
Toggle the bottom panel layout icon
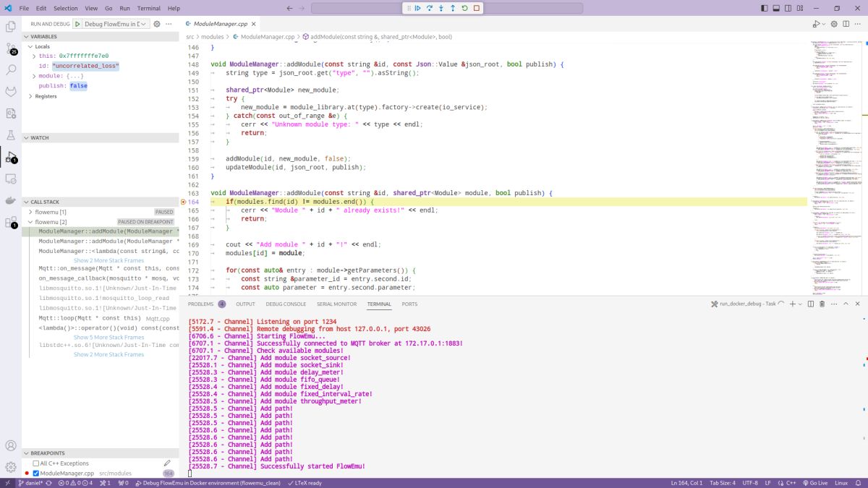pyautogui.click(x=778, y=8)
